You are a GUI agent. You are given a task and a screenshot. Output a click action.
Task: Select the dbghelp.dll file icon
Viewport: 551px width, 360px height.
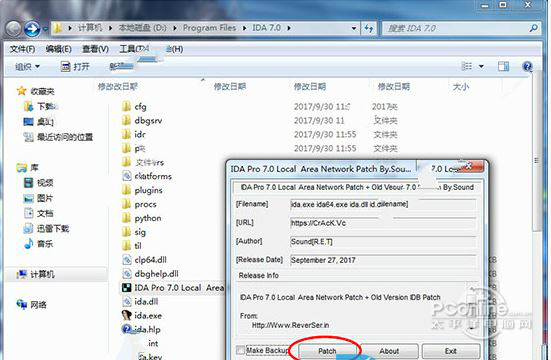126,274
